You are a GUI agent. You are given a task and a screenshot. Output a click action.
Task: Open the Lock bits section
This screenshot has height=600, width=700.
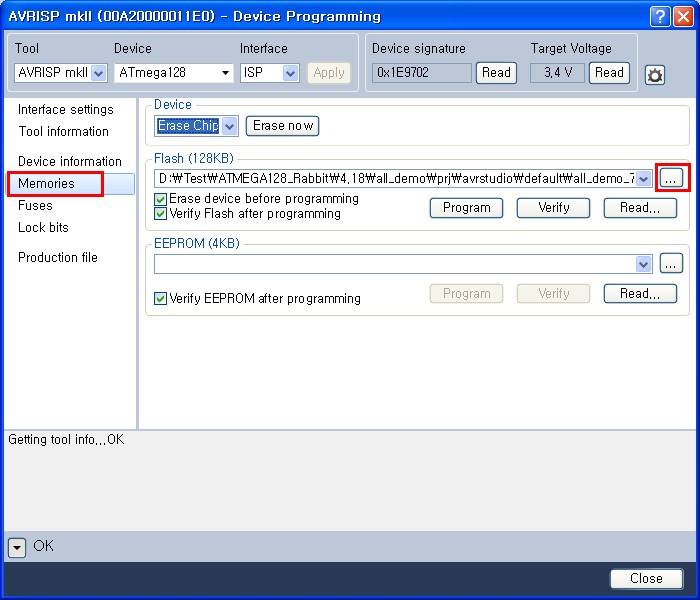click(x=43, y=228)
